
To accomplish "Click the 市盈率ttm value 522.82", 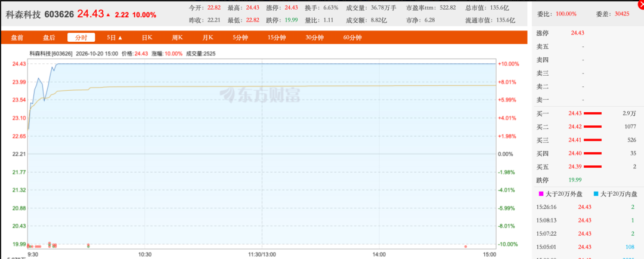I will tap(447, 8).
